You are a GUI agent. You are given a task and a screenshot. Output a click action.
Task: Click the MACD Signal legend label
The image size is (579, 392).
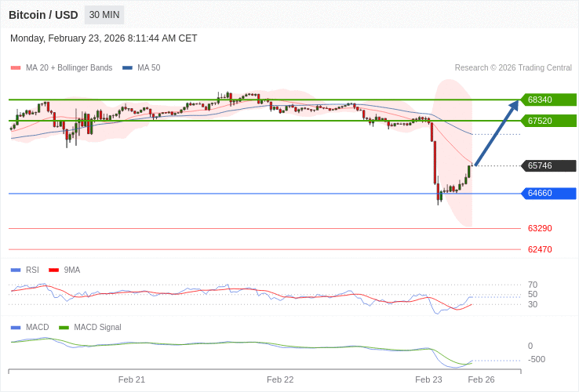(x=97, y=328)
